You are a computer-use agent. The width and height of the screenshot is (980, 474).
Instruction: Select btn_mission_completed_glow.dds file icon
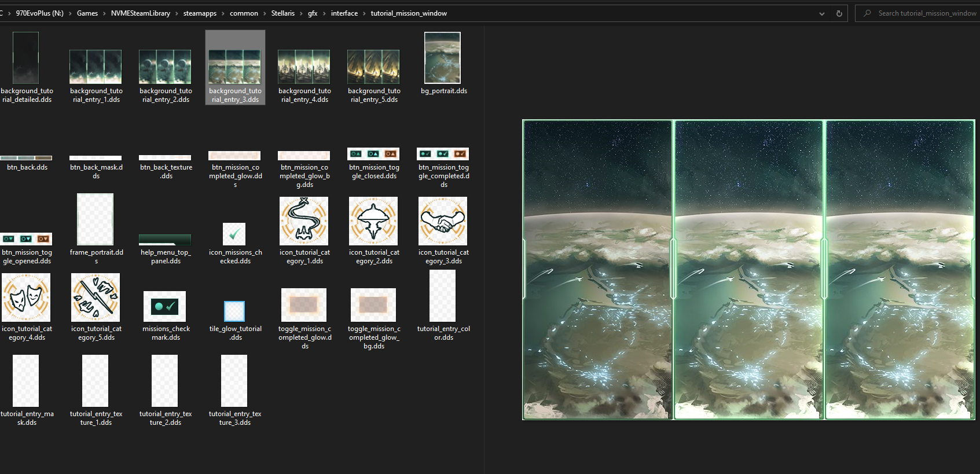point(234,156)
